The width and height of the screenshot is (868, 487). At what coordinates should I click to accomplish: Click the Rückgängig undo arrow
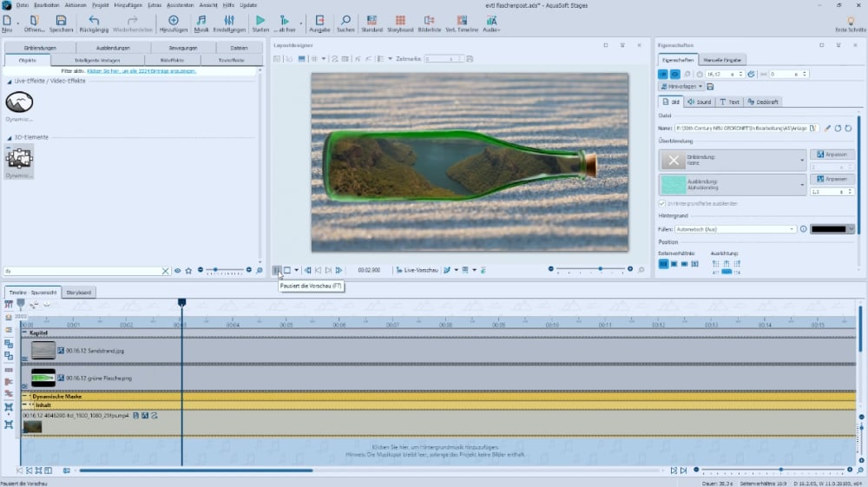pyautogui.click(x=94, y=21)
